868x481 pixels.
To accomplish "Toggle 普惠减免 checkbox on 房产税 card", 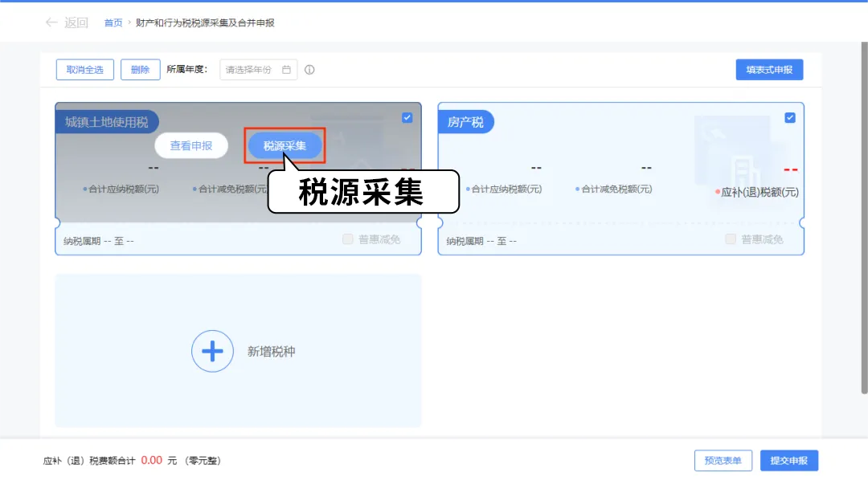I will click(731, 238).
